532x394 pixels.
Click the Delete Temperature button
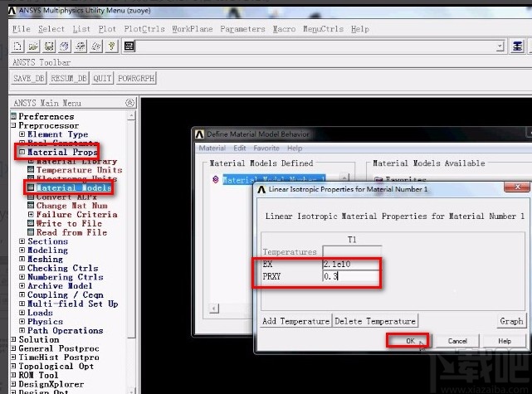coord(375,321)
